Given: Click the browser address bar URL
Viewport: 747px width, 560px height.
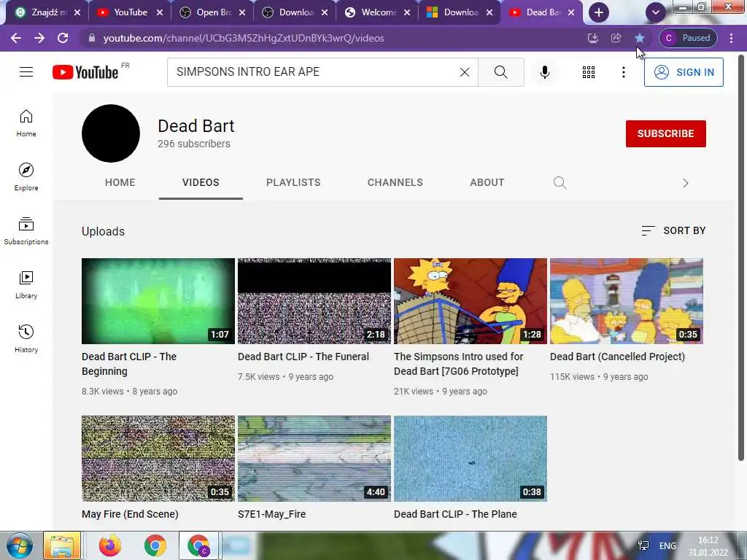Looking at the screenshot, I should tap(244, 38).
